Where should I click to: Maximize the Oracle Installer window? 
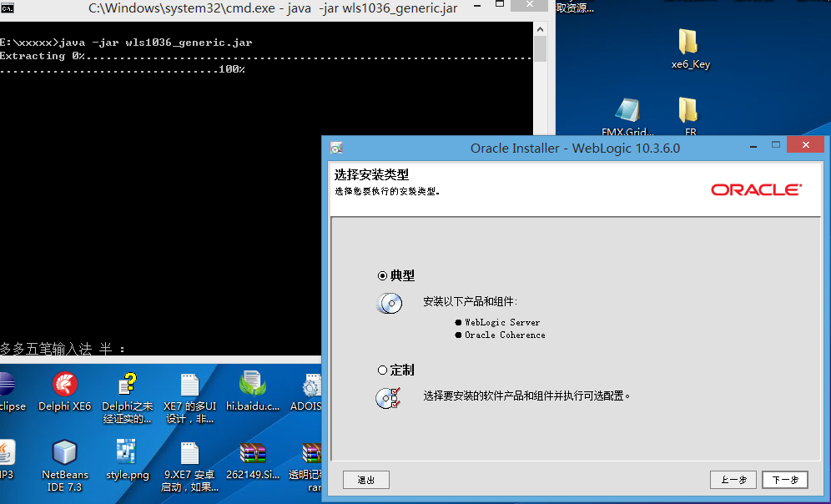pyautogui.click(x=776, y=145)
